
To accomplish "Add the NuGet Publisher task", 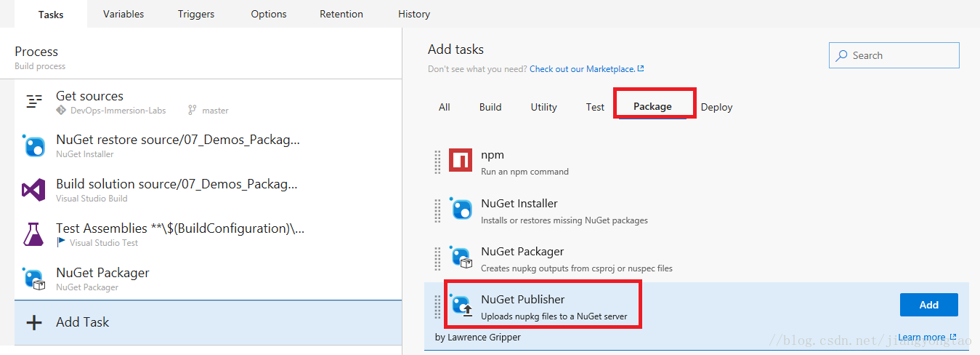I will [x=929, y=305].
